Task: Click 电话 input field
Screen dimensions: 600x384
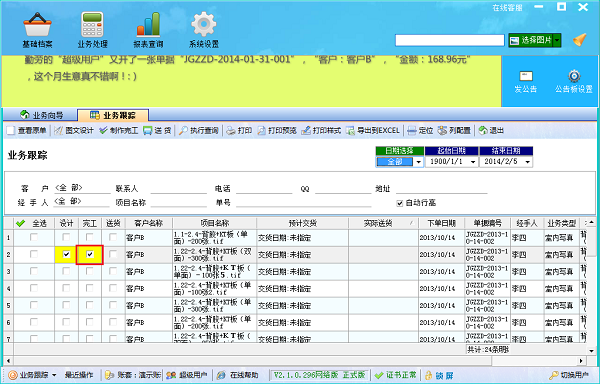Action: coord(264,189)
